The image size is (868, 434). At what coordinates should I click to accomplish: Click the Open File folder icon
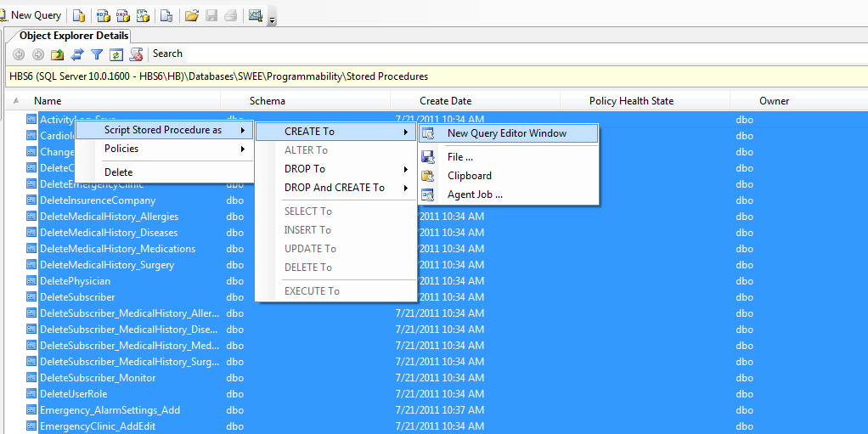pyautogui.click(x=192, y=16)
